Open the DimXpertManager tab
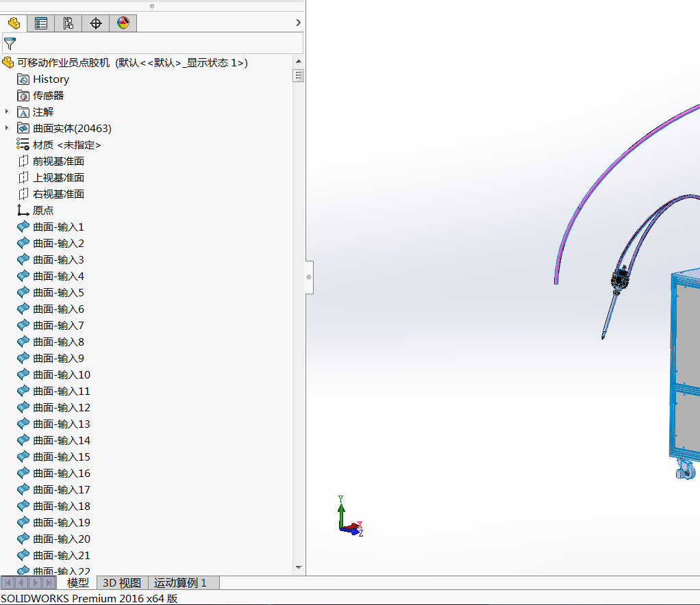700x605 pixels. click(x=95, y=23)
